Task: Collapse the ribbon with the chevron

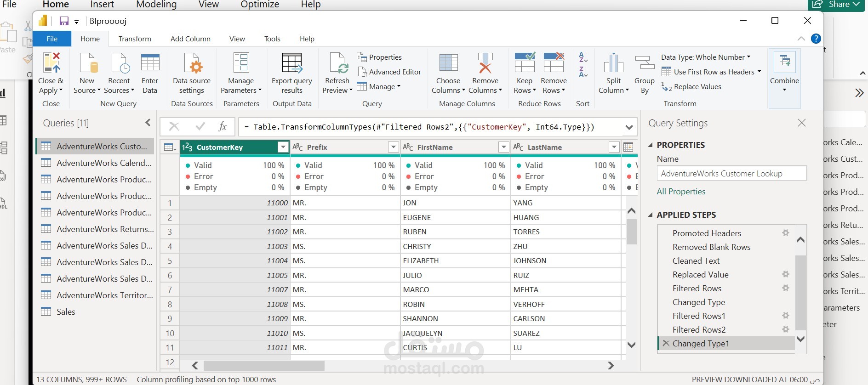Action: 801,39
